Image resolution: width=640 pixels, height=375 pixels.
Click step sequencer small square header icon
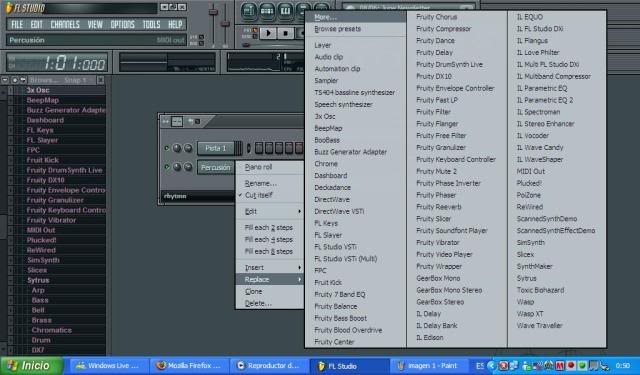(x=198, y=121)
